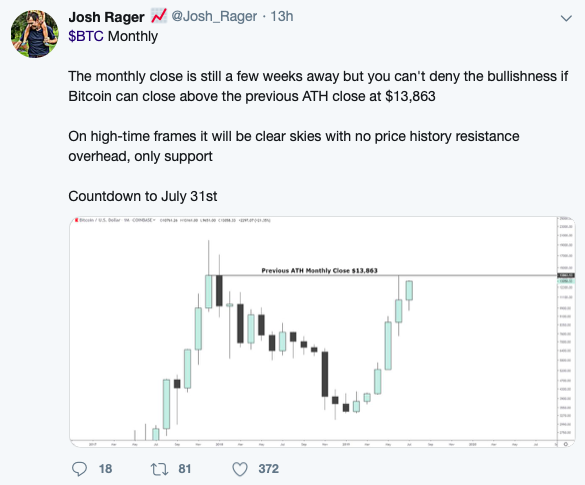
Task: Expand the tweet options chevron menu
Action: [x=566, y=18]
